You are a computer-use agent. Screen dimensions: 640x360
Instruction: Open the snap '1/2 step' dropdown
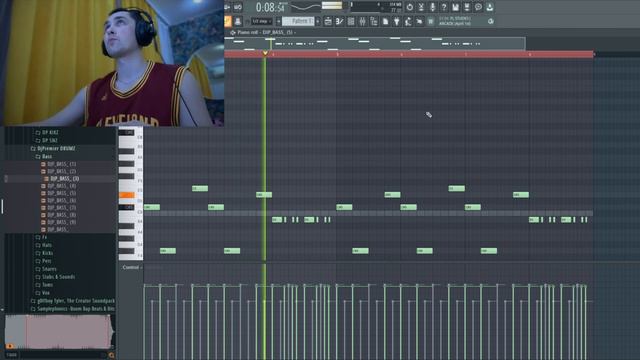point(262,22)
